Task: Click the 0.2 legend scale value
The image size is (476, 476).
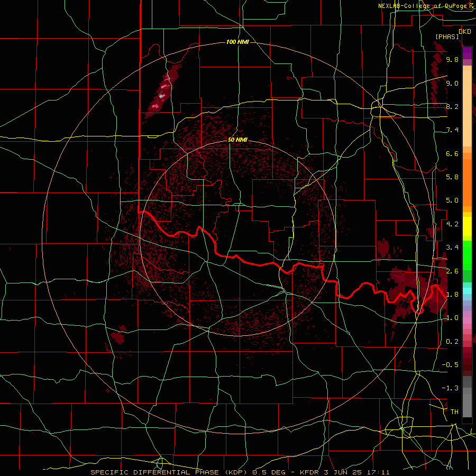Action: coord(452,342)
